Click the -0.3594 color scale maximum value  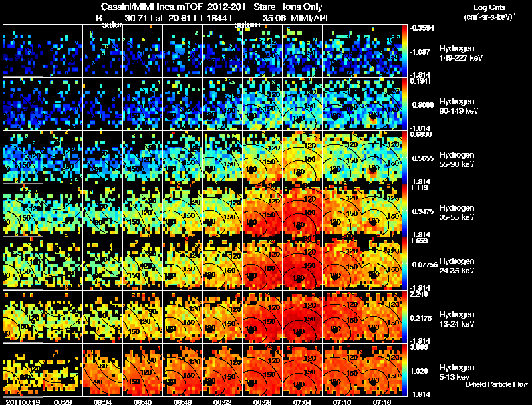click(x=422, y=28)
